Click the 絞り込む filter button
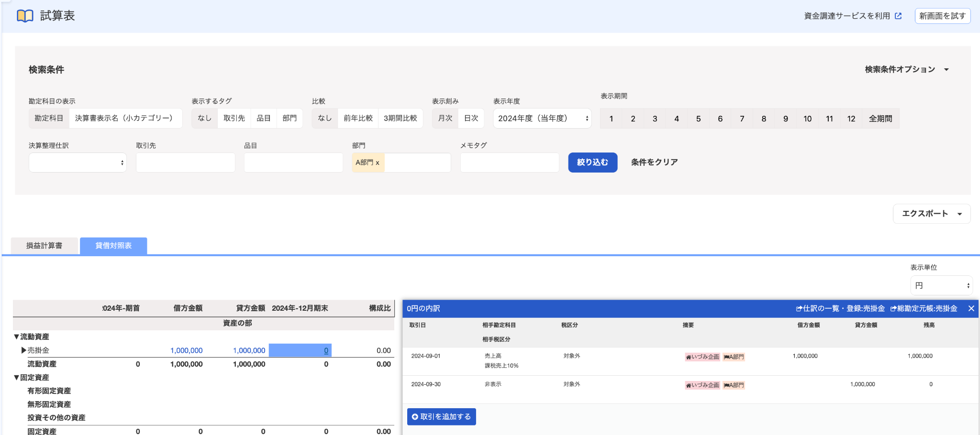The width and height of the screenshot is (980, 435). click(x=592, y=163)
